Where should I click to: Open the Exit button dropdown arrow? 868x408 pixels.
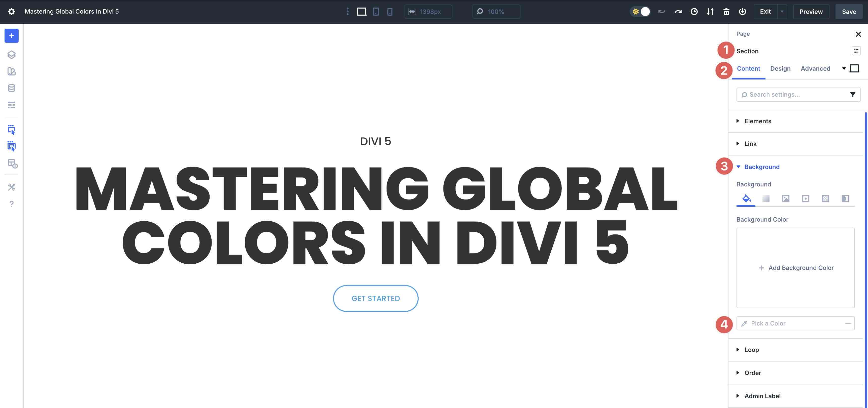click(781, 12)
